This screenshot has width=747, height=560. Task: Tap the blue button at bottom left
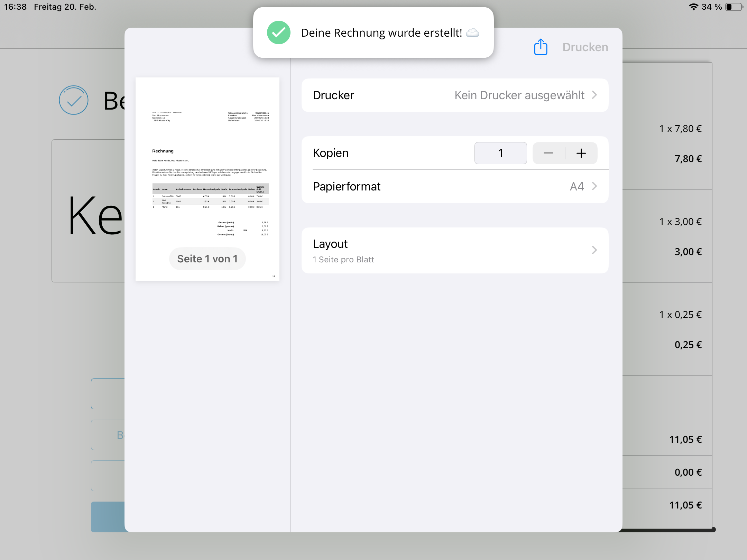[x=108, y=516]
